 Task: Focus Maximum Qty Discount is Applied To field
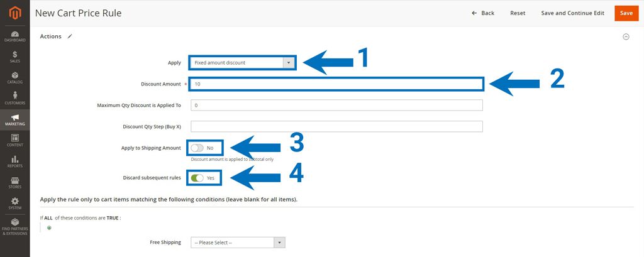[337, 105]
